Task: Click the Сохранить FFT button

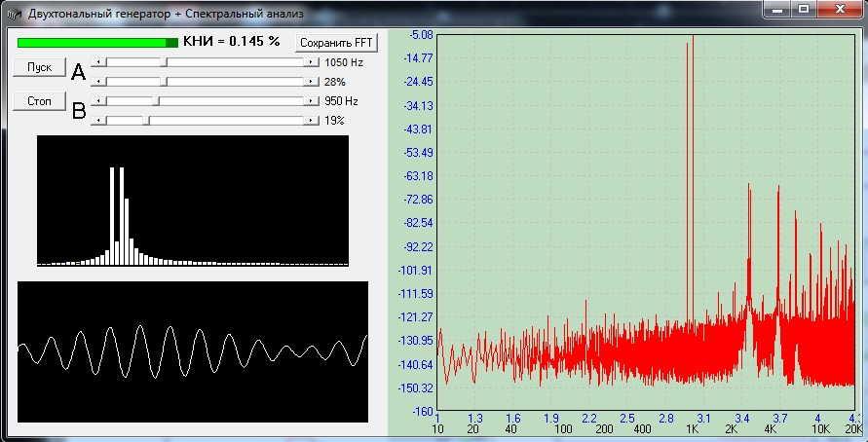Action: (x=335, y=43)
